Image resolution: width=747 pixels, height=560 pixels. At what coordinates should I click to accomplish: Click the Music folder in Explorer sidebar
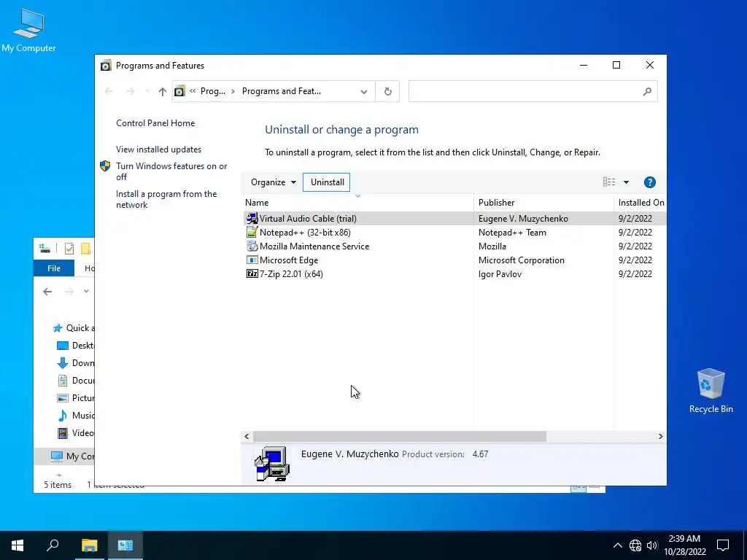click(x=75, y=415)
